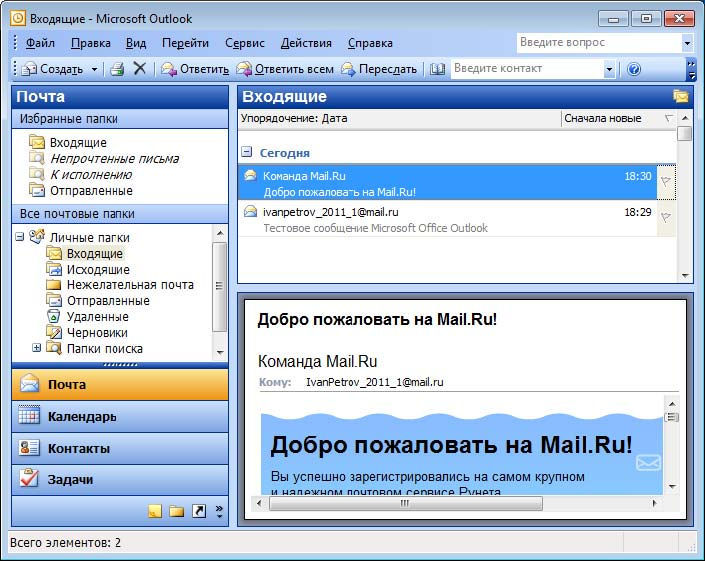Click the envelope icon inside email banner
The image size is (705, 561).
[x=648, y=463]
